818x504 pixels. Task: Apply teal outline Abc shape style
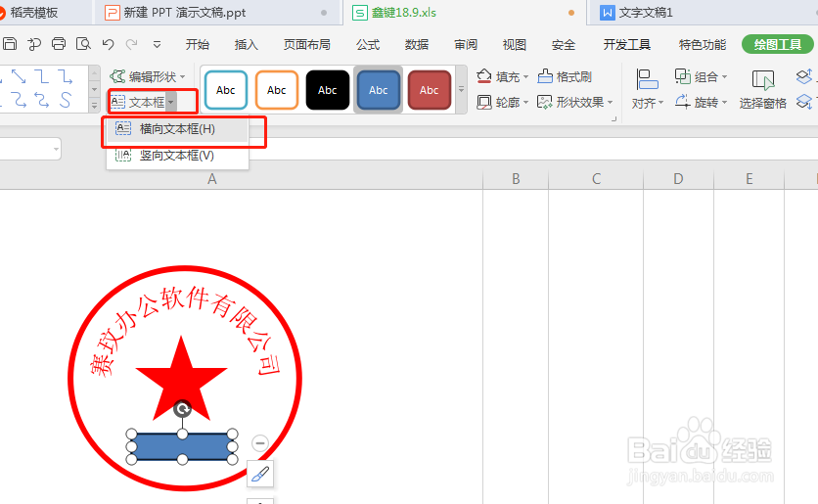(226, 90)
